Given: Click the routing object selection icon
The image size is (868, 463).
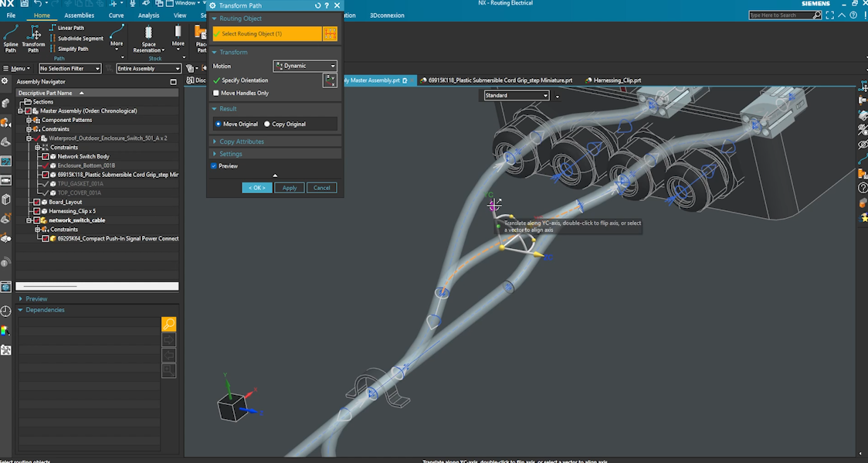Looking at the screenshot, I should [330, 34].
